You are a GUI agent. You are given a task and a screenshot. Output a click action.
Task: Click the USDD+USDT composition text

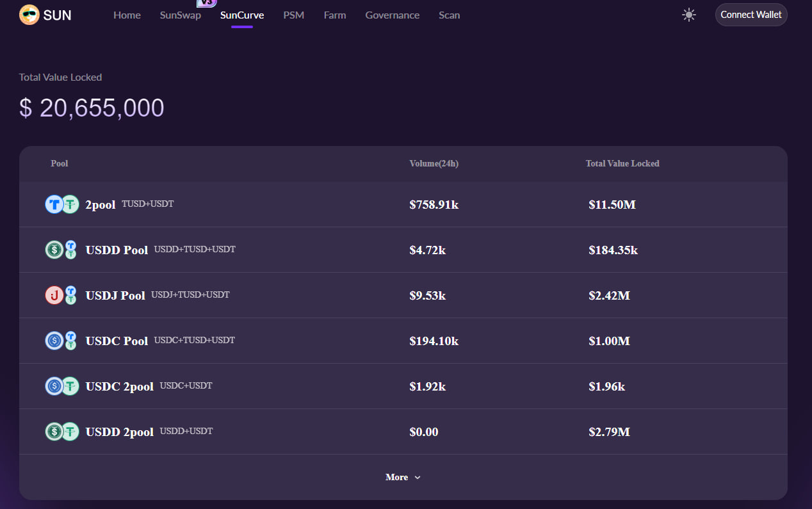(x=186, y=431)
